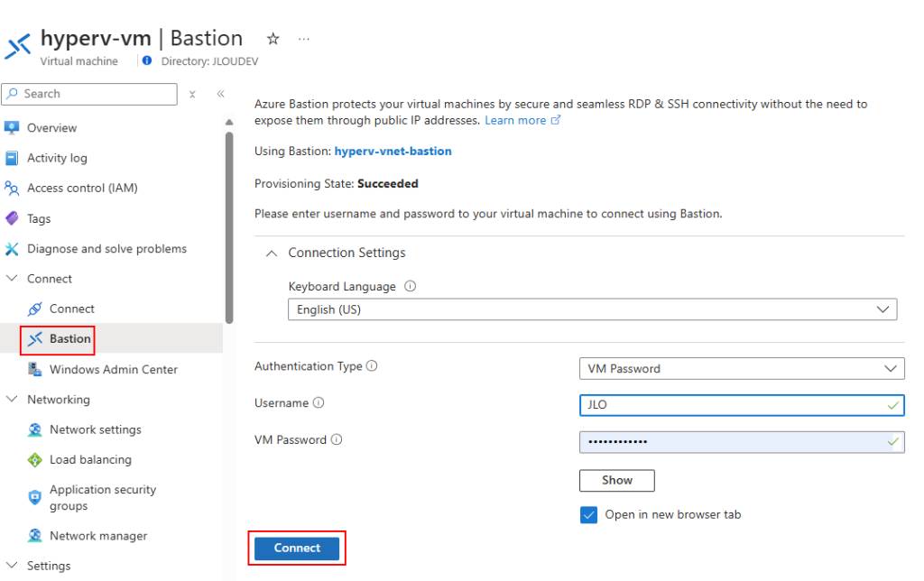Click the hyperv-vm Bastion resource icon
The height and width of the screenshot is (581, 924).
[18, 47]
